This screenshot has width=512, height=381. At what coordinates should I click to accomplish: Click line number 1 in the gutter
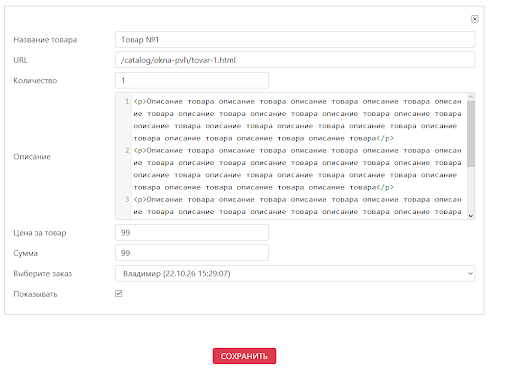point(127,101)
